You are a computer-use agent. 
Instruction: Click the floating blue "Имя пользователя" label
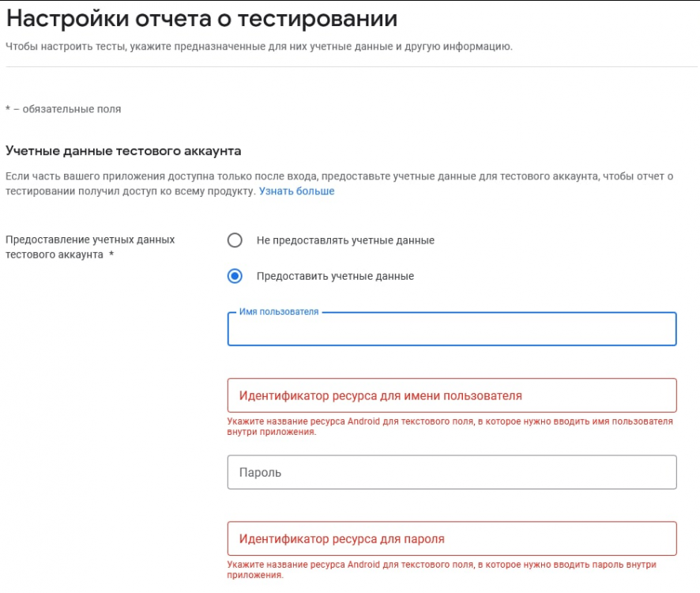click(x=279, y=312)
